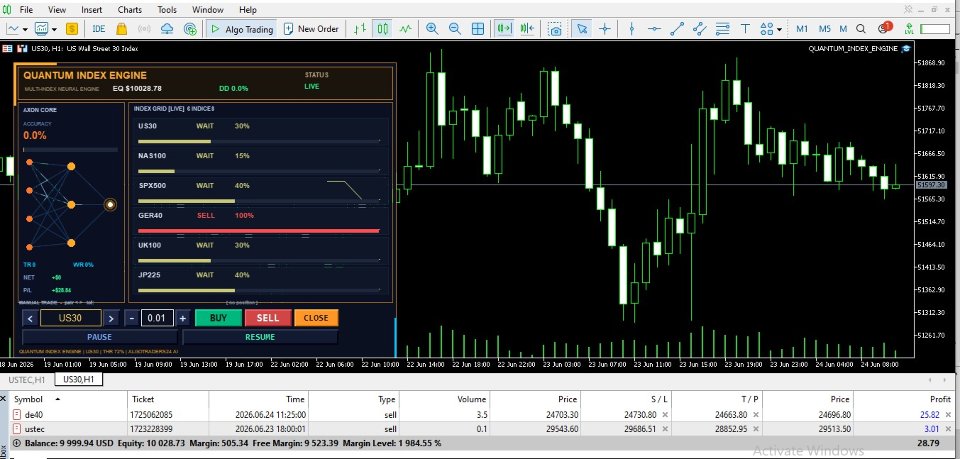
Task: Switch to M1 timeframe
Action: (x=802, y=29)
